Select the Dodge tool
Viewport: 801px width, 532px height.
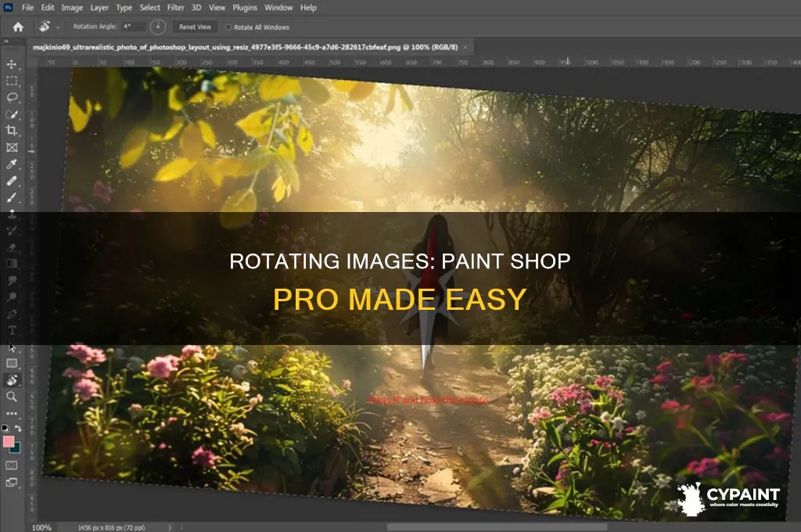tap(11, 297)
